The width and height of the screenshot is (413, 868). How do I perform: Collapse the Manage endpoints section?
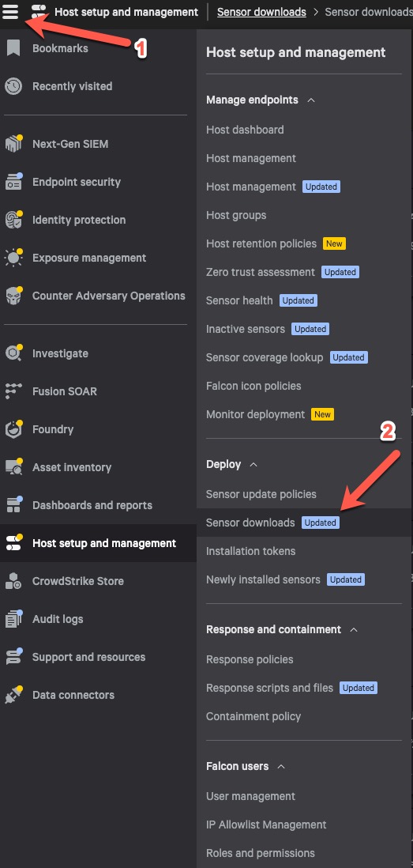pos(311,100)
